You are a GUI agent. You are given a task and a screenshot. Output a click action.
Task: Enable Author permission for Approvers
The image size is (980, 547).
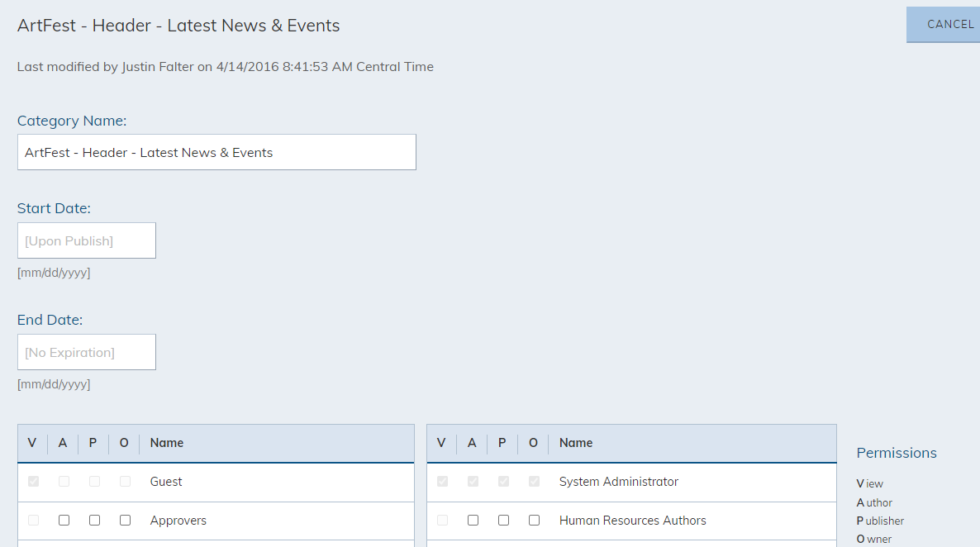pos(64,520)
